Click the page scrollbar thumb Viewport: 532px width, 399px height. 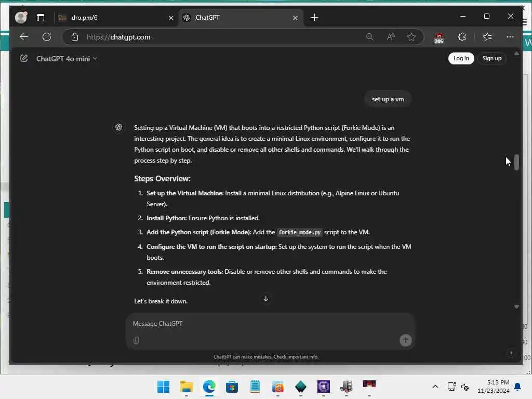tap(516, 162)
